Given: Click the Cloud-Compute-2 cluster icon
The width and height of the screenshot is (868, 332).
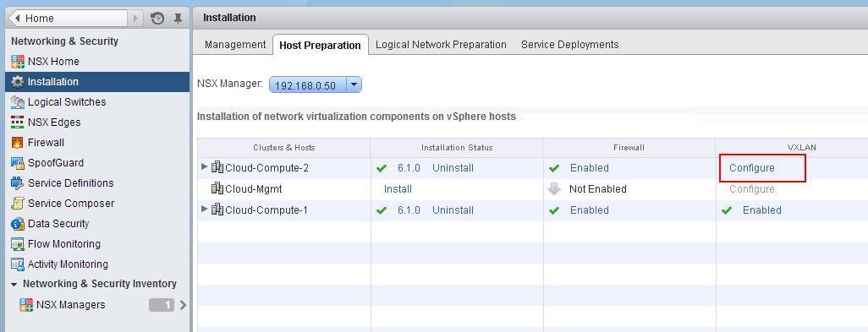Looking at the screenshot, I should (x=217, y=168).
